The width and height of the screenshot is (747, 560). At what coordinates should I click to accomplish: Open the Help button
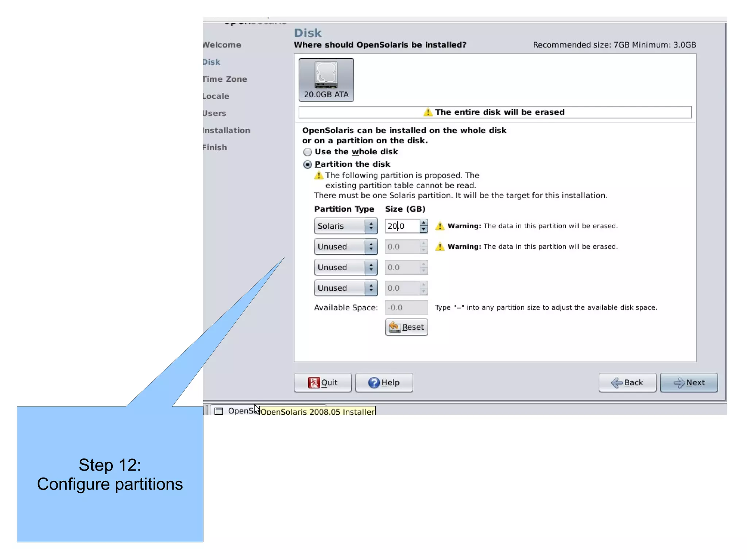(384, 382)
